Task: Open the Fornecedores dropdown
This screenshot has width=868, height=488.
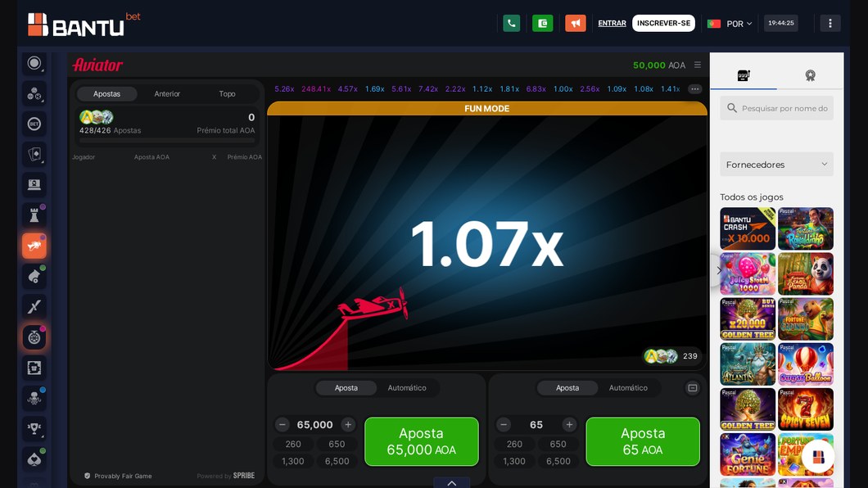Action: pyautogui.click(x=776, y=165)
